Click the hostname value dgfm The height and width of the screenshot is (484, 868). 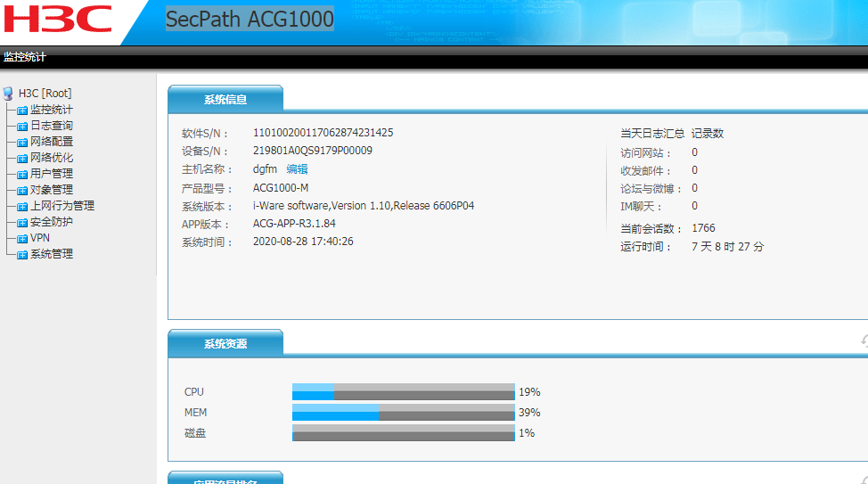coord(265,169)
